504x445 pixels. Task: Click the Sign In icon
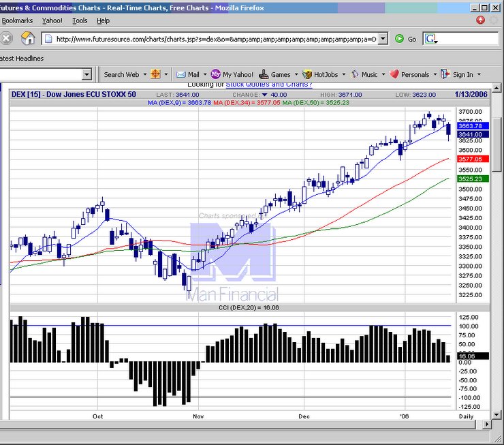pos(445,74)
